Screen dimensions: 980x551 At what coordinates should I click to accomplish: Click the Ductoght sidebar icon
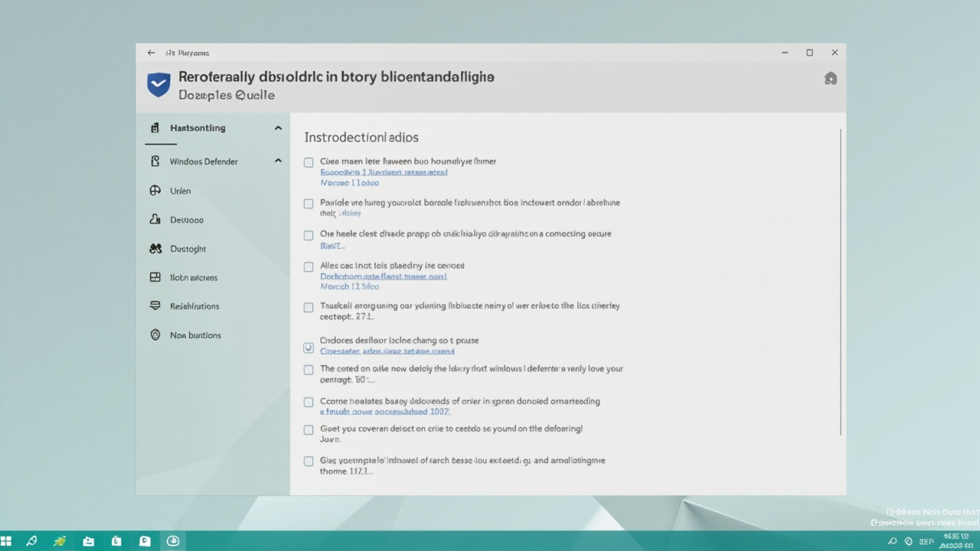(x=155, y=249)
